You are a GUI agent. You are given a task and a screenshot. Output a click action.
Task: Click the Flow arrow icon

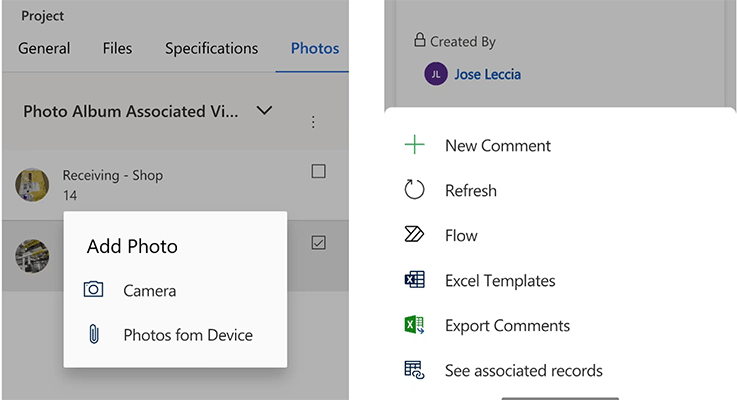pyautogui.click(x=414, y=235)
